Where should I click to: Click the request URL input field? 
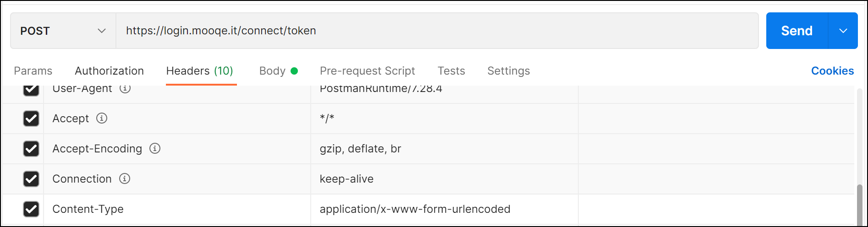(x=435, y=31)
